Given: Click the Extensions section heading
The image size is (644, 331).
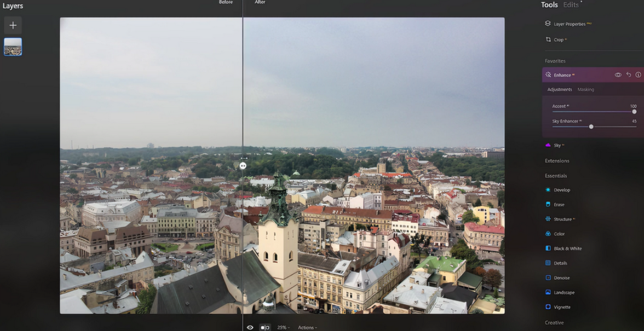Looking at the screenshot, I should pyautogui.click(x=557, y=161).
